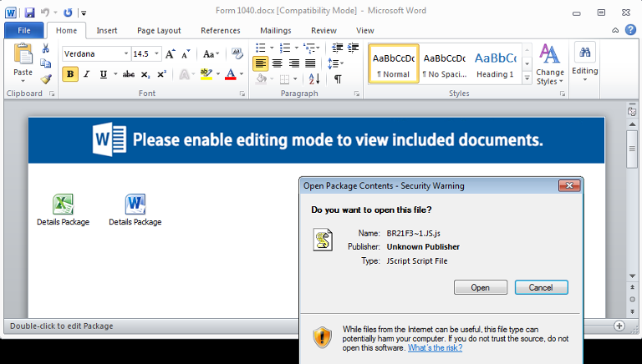
Task: Open Line and Paragraph Spacing menu
Action: tap(335, 63)
